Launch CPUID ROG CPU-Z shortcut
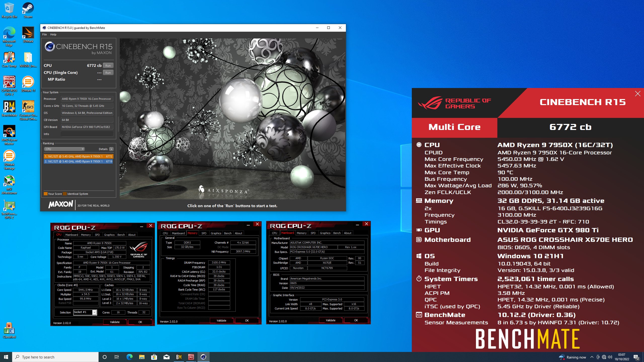644x362 pixels. (9, 86)
